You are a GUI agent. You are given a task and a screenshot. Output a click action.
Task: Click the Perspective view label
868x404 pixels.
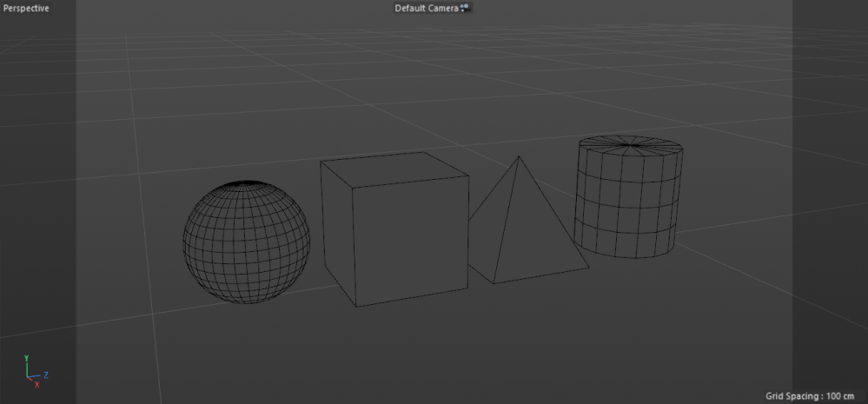coord(26,9)
